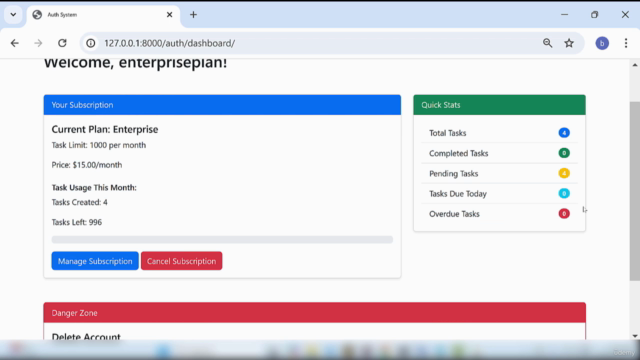This screenshot has height=360, width=640.
Task: Open a new browser tab
Action: [193, 15]
